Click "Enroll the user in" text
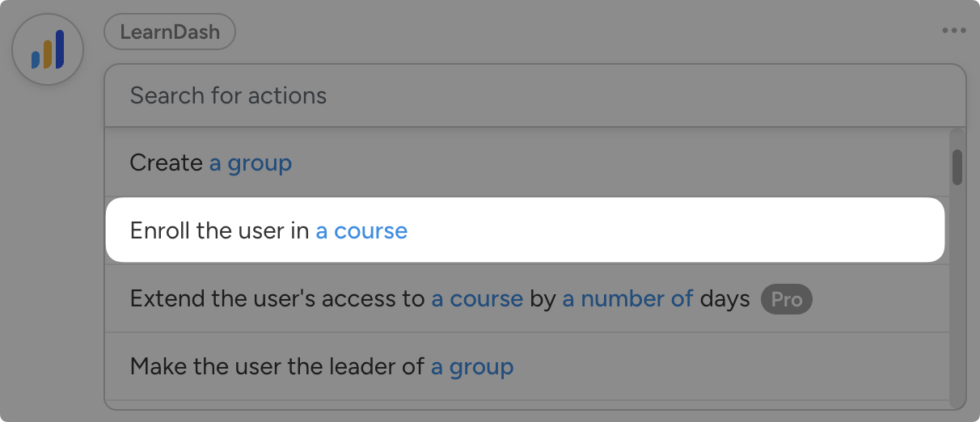Viewport: 980px width, 422px height. coord(219,231)
